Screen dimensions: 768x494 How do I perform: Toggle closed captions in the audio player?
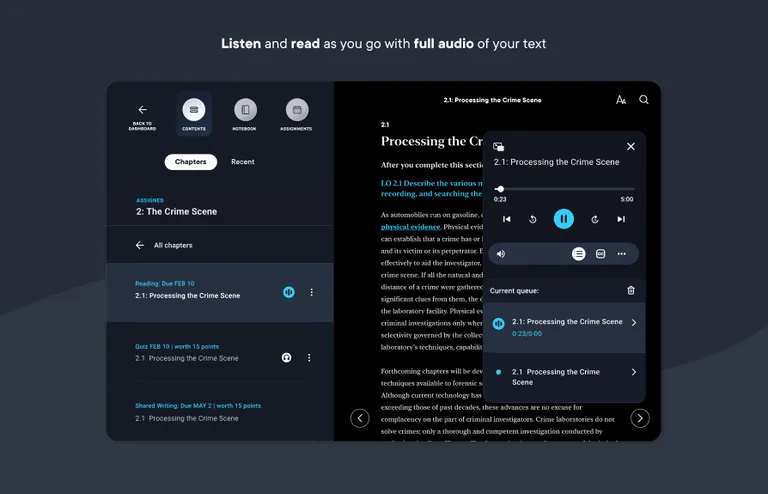click(600, 254)
